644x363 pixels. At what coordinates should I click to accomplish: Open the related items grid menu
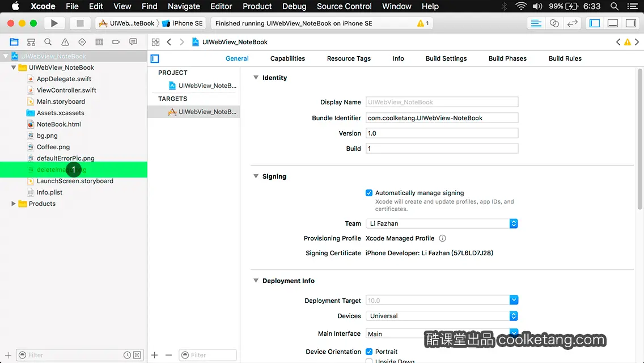[x=156, y=42]
